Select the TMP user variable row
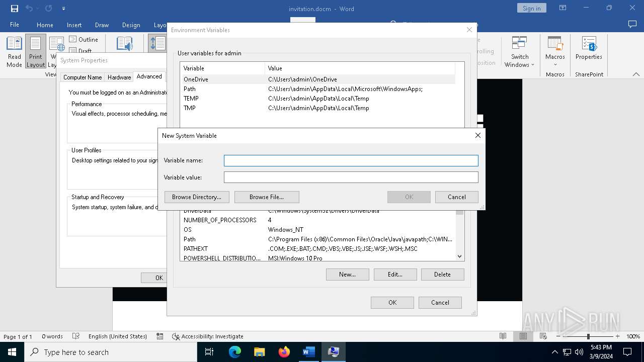The height and width of the screenshot is (362, 644). (317, 108)
